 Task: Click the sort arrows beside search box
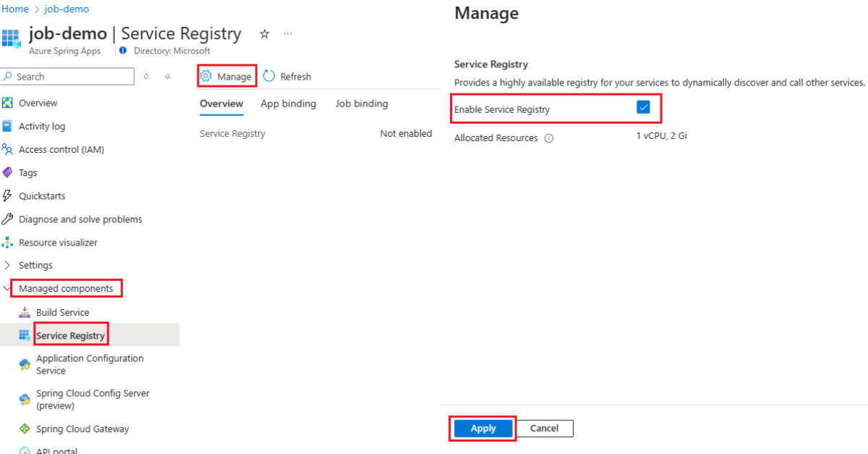click(x=146, y=76)
